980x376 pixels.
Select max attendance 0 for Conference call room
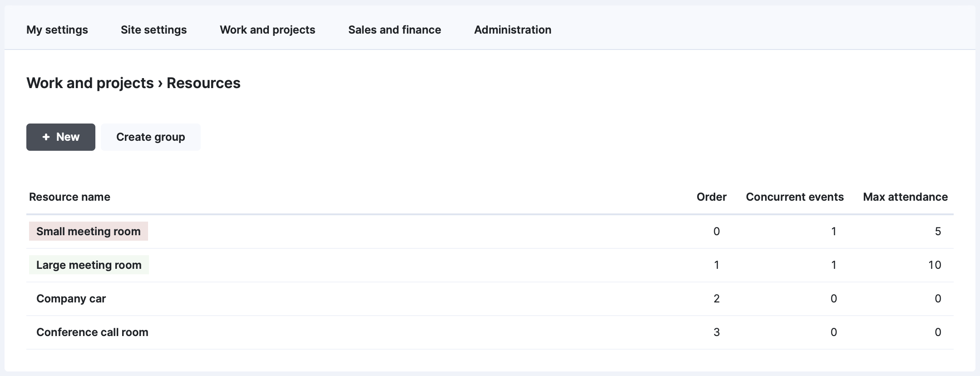point(938,332)
